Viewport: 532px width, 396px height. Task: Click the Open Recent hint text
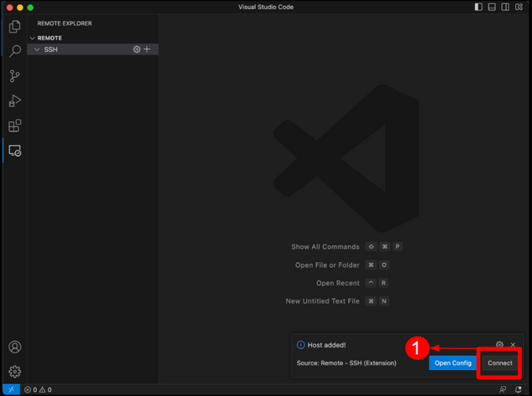point(338,283)
